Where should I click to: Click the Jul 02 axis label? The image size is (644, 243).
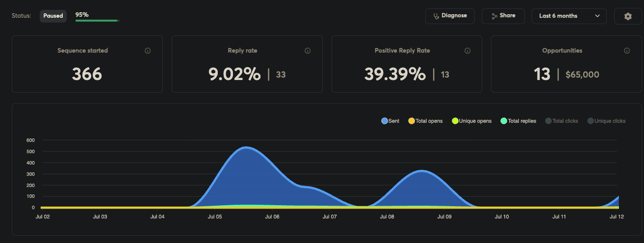coord(43,216)
